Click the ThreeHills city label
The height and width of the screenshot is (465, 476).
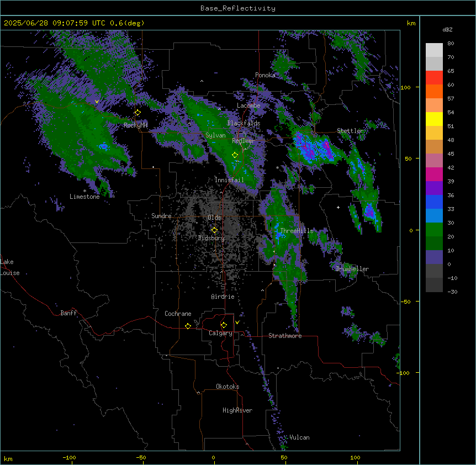pyautogui.click(x=297, y=231)
